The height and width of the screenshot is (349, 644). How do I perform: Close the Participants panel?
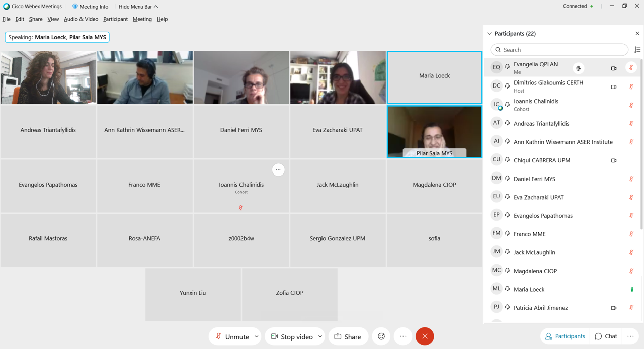(x=637, y=34)
